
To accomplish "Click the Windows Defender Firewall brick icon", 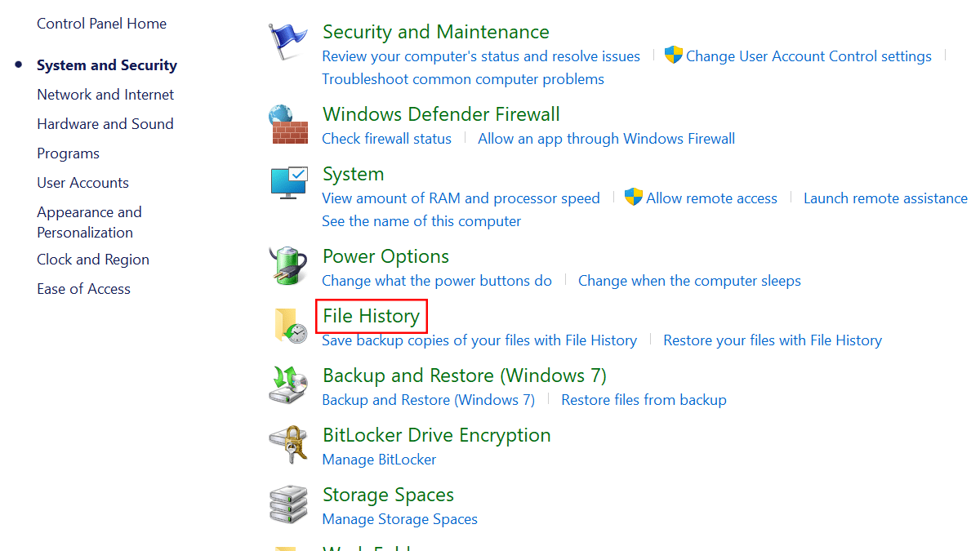I will (288, 124).
